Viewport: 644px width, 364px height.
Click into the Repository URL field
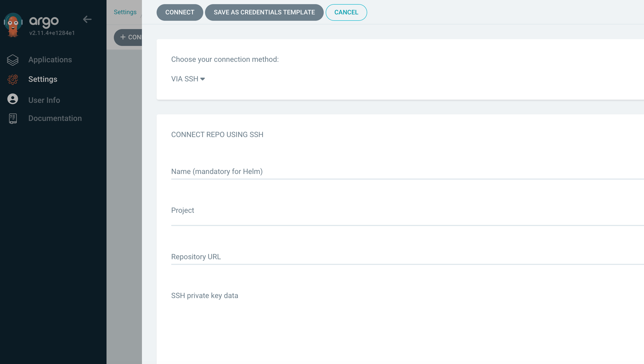click(403, 257)
